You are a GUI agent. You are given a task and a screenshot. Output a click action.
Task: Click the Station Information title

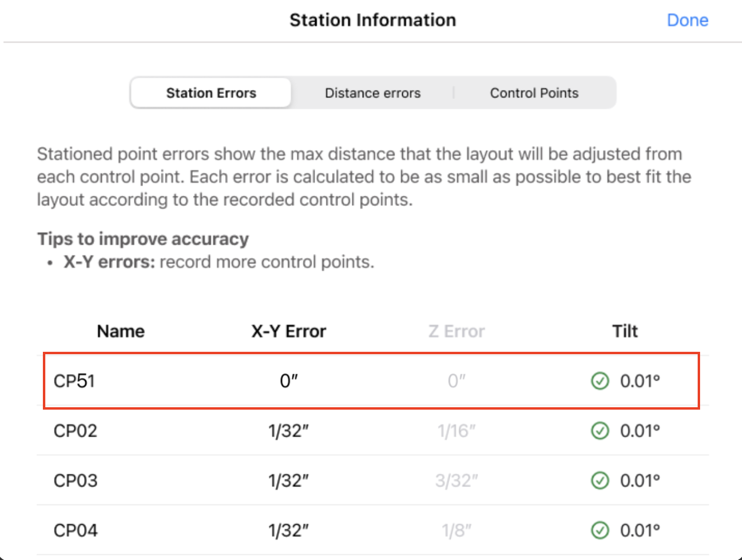(372, 20)
